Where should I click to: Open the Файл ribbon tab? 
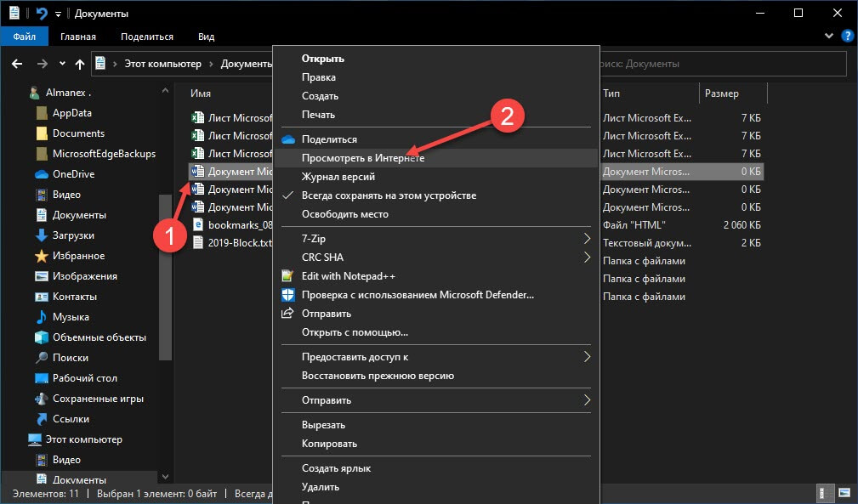coord(25,37)
